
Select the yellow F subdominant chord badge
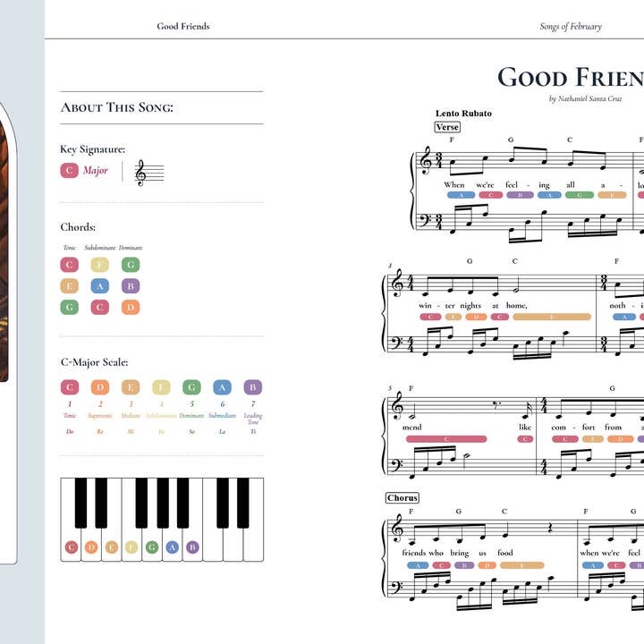[x=100, y=265]
